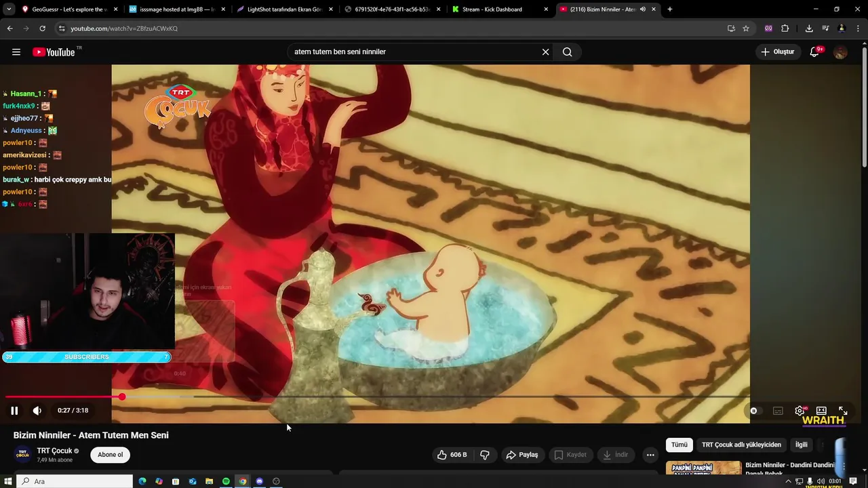Open a new browser tab
Screen dimensions: 868x488
tap(670, 9)
